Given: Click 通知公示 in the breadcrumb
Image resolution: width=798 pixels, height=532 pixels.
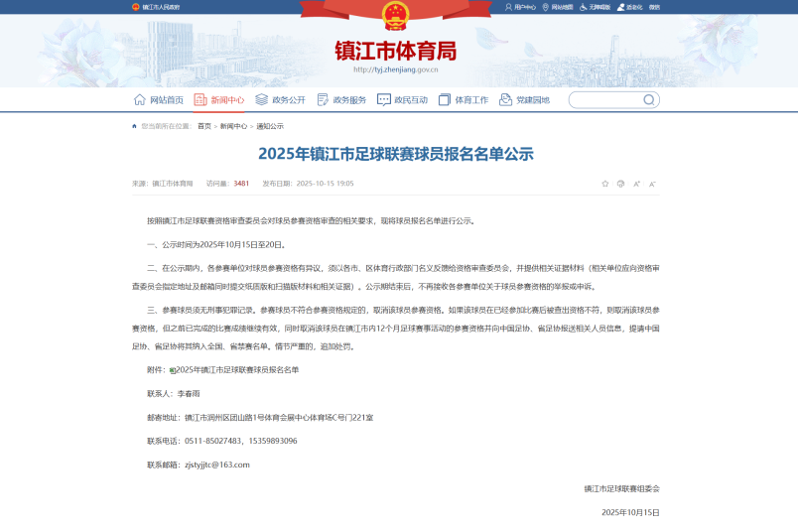Looking at the screenshot, I should pos(270,126).
